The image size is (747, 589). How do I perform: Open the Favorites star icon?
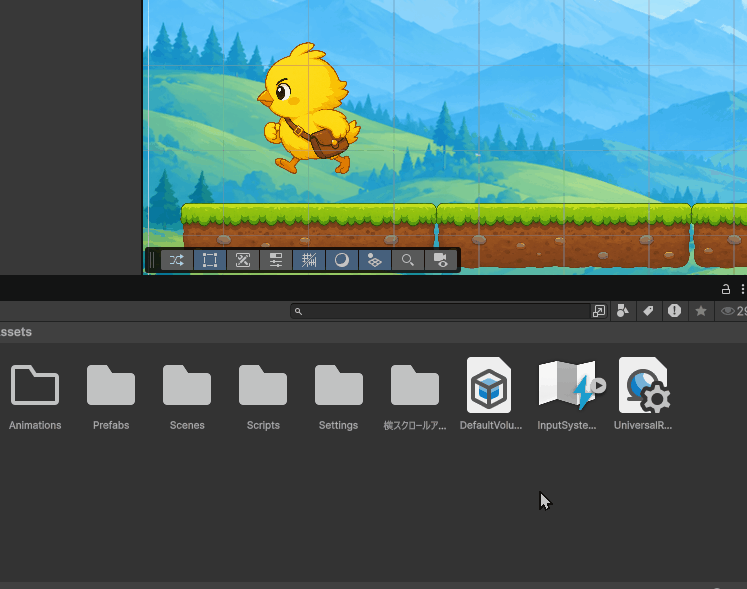(700, 311)
